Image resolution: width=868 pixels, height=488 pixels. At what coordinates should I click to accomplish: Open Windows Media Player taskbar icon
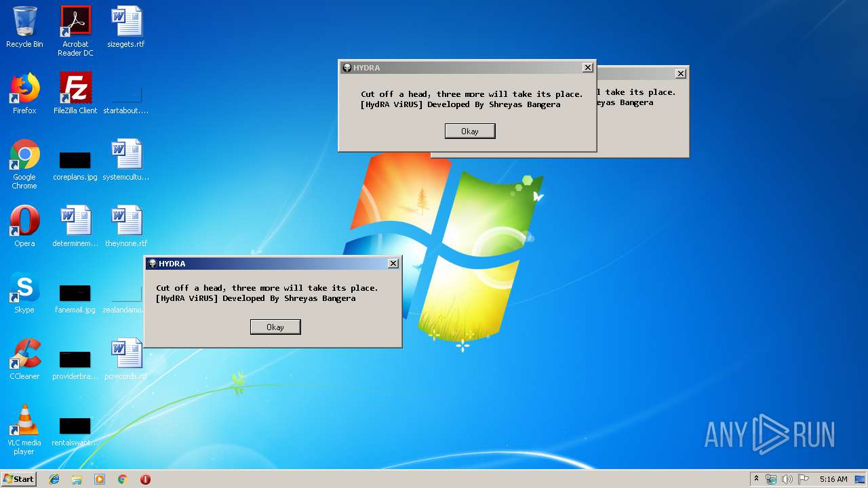[100, 479]
